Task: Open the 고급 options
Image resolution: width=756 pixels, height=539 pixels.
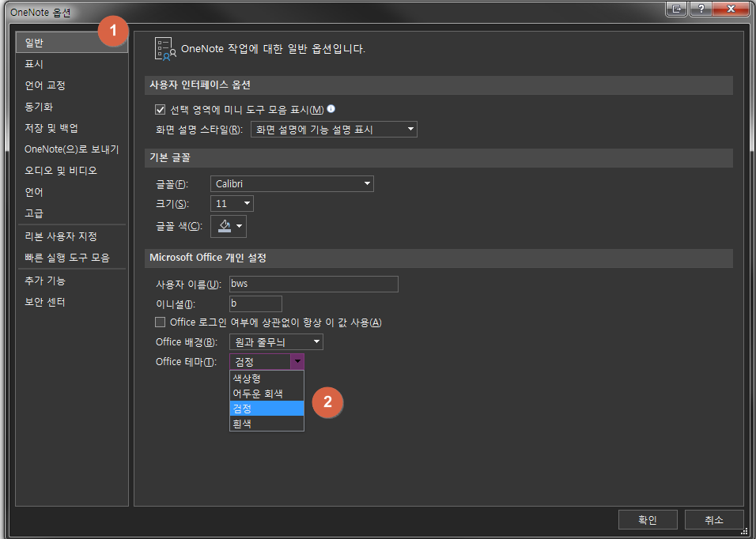Action: click(x=71, y=213)
